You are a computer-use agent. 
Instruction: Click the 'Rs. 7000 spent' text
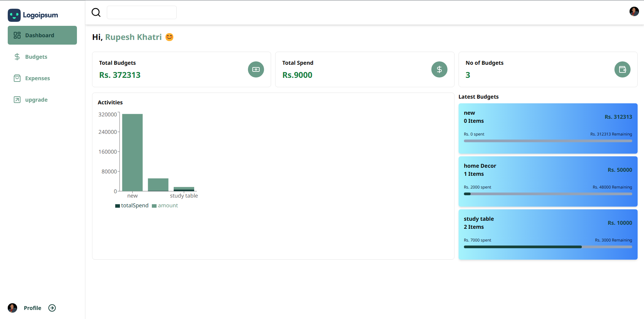[x=477, y=240]
